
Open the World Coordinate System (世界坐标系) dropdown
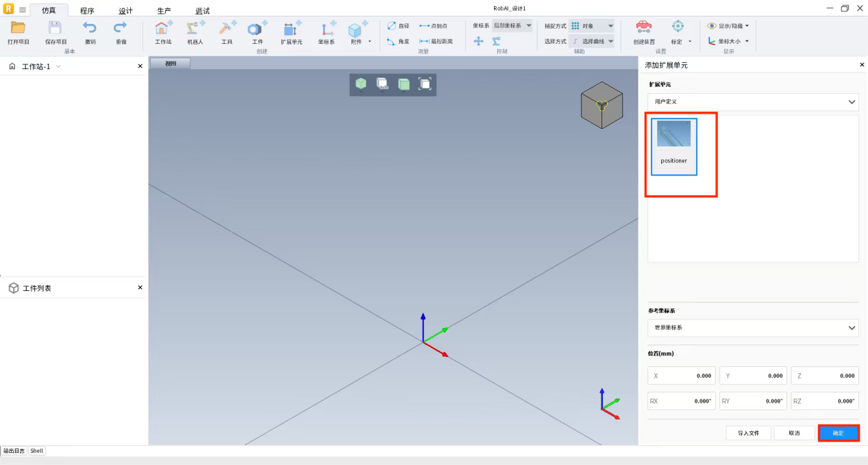coord(752,328)
